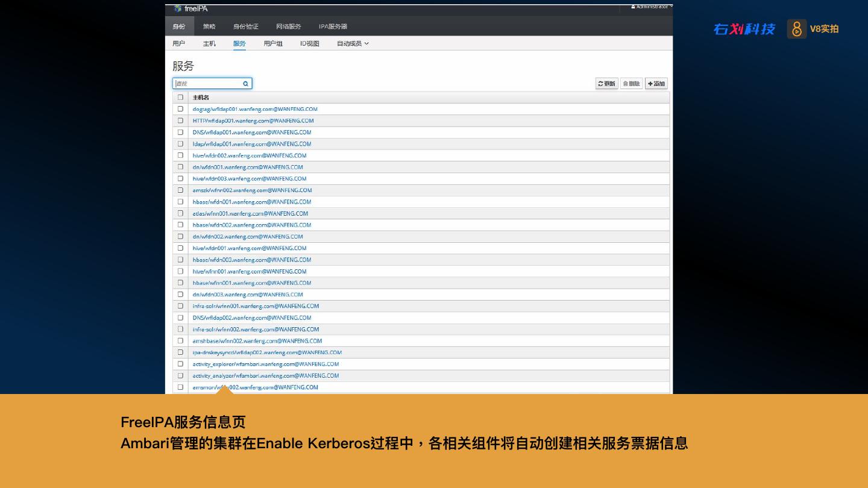Image resolution: width=868 pixels, height=488 pixels.
Task: Open the 主机 sub-tab
Action: (x=209, y=43)
